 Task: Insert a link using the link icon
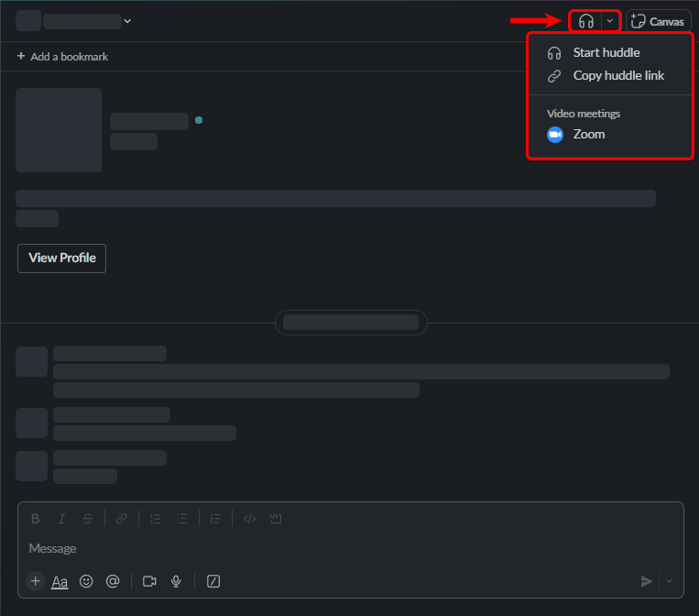(121, 519)
